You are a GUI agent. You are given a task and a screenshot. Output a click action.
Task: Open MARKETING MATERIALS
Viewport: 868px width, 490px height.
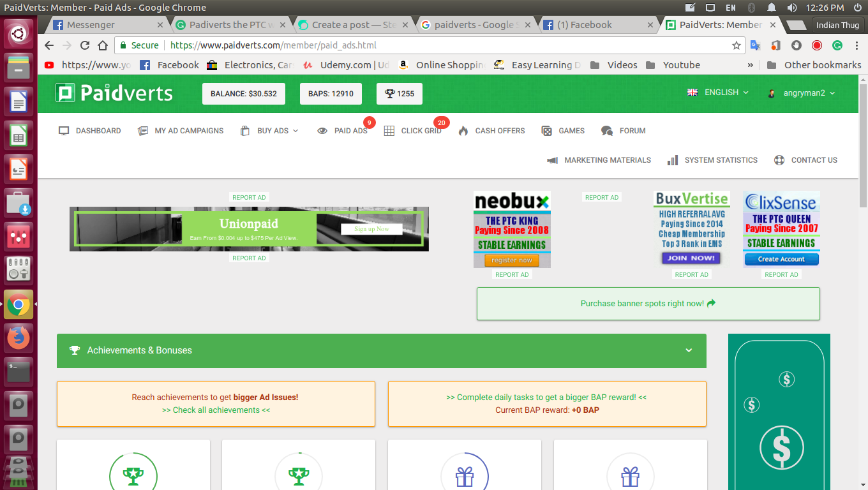coord(599,160)
